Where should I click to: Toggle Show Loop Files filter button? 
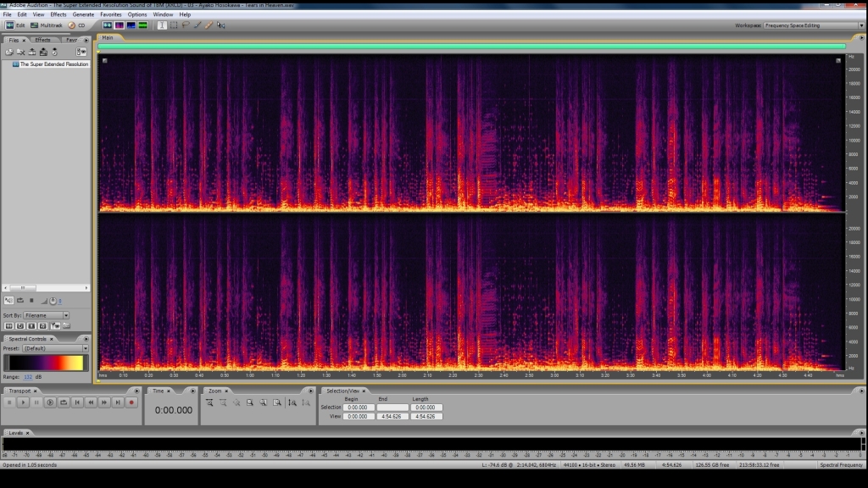(x=20, y=326)
